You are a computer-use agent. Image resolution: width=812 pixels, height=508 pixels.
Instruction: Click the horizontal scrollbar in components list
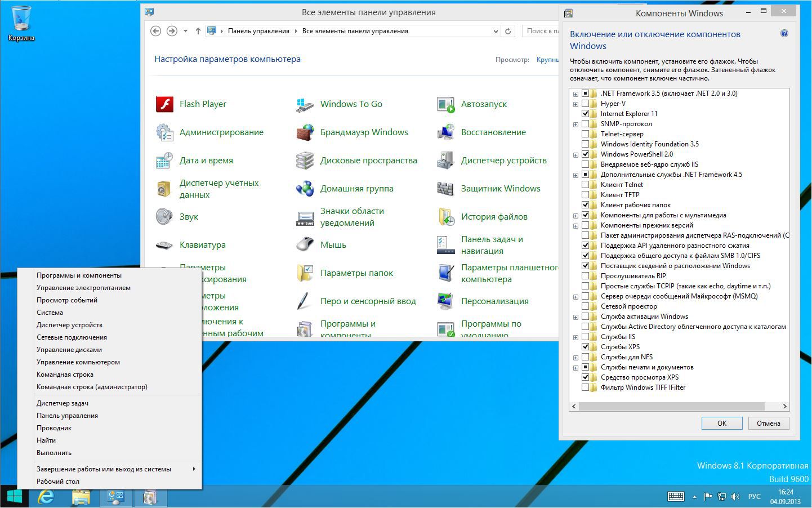[671, 406]
